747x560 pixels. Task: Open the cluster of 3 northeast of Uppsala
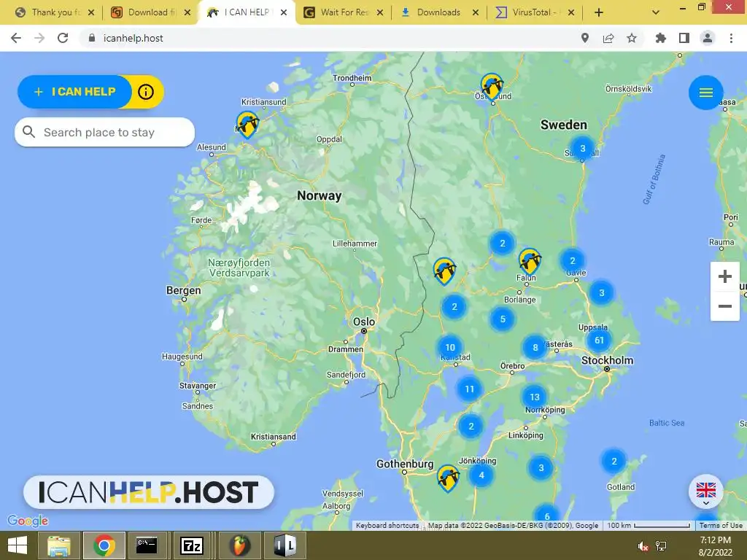(601, 292)
